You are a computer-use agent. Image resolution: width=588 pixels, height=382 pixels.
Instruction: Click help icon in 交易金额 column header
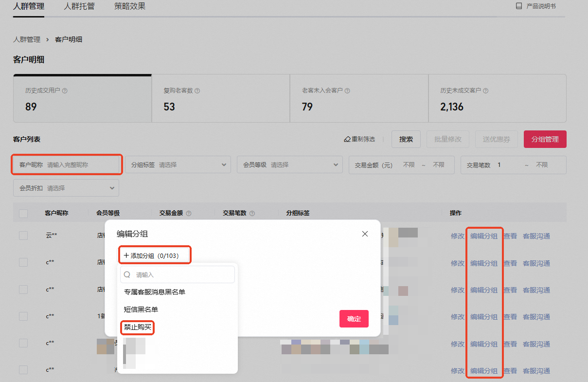tap(189, 213)
